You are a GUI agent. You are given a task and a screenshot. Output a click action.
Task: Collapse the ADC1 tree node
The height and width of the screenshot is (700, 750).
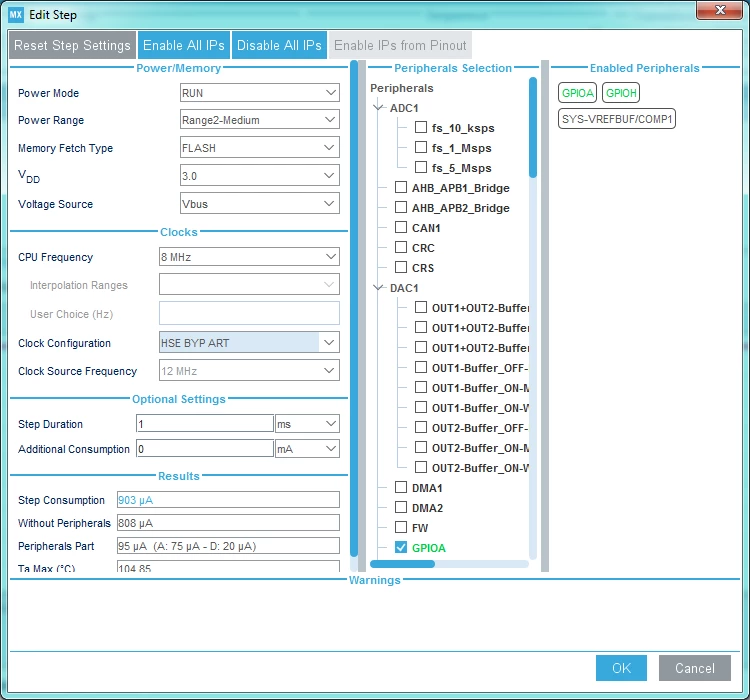pyautogui.click(x=378, y=108)
